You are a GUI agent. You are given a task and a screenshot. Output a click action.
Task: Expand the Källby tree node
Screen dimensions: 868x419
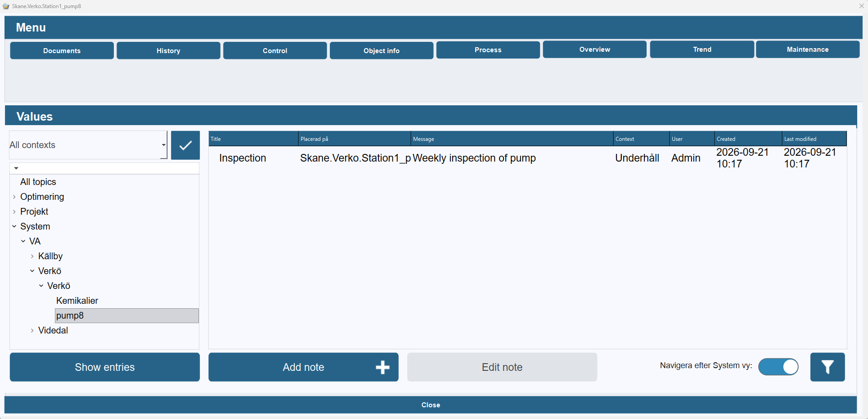tap(32, 256)
